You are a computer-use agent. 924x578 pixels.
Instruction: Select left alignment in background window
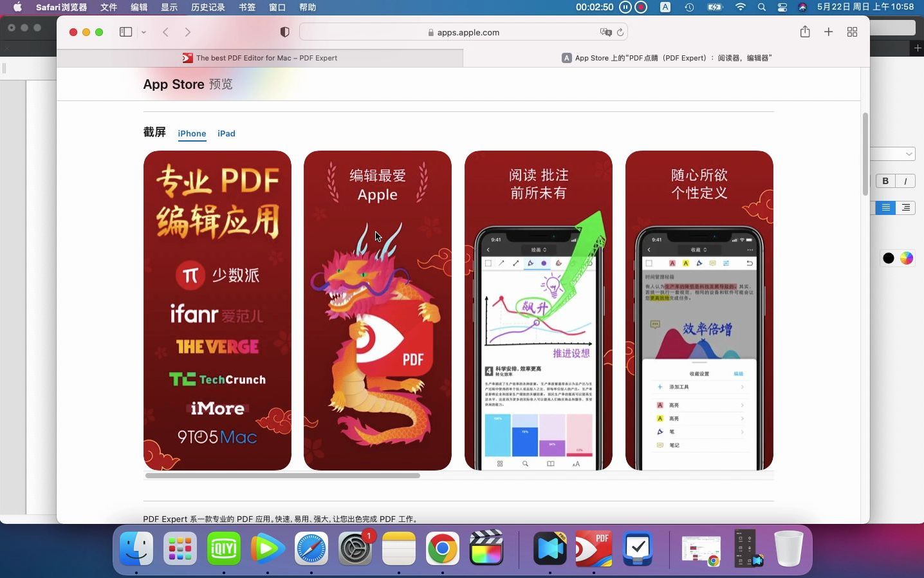tap(886, 207)
